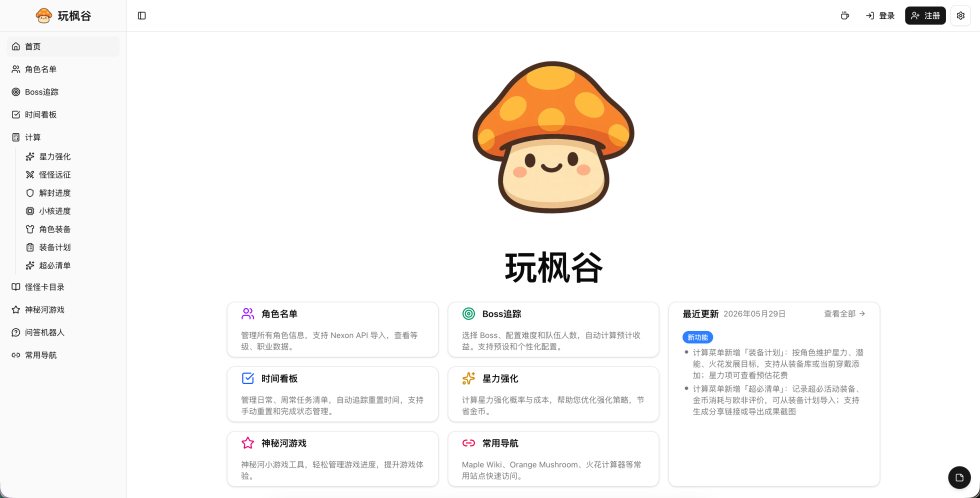Open 角色名单 in the sidebar

62,69
